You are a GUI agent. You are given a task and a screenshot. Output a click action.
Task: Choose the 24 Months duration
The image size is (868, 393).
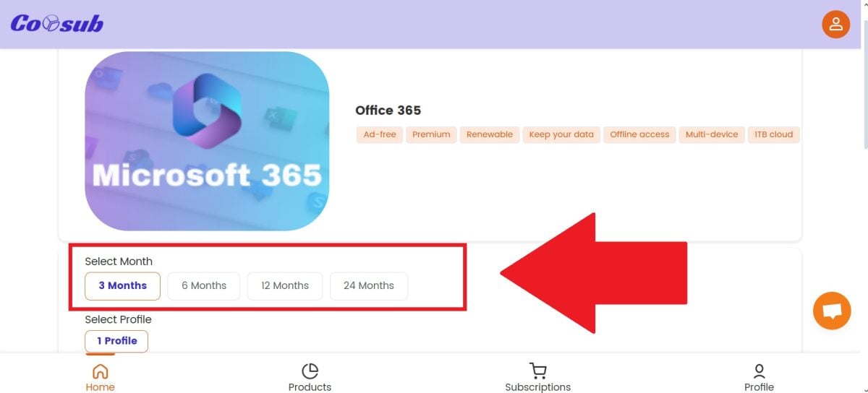pos(369,285)
